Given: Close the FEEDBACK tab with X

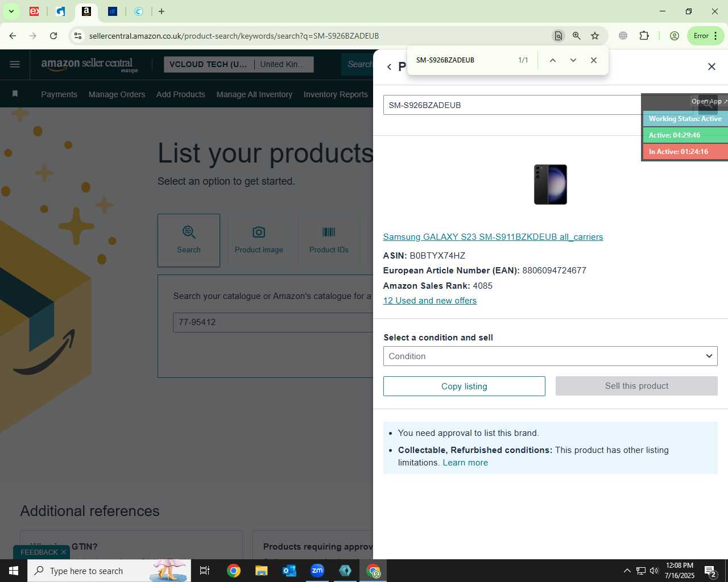Looking at the screenshot, I should (64, 552).
